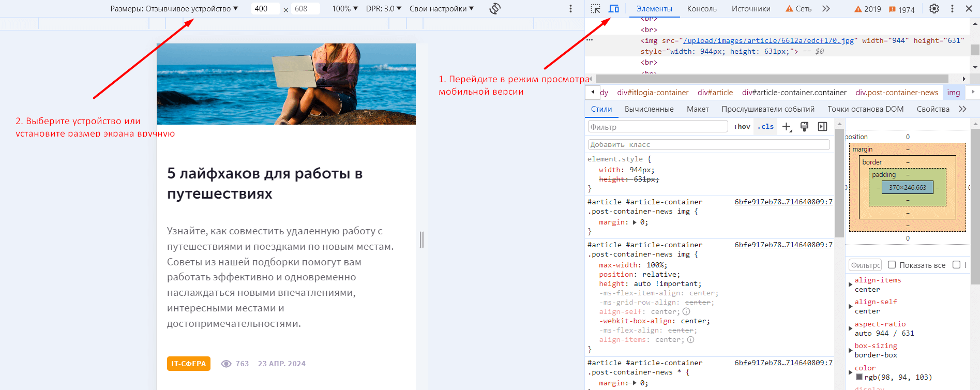Open the Вычисленные tab

pyautogui.click(x=649, y=109)
